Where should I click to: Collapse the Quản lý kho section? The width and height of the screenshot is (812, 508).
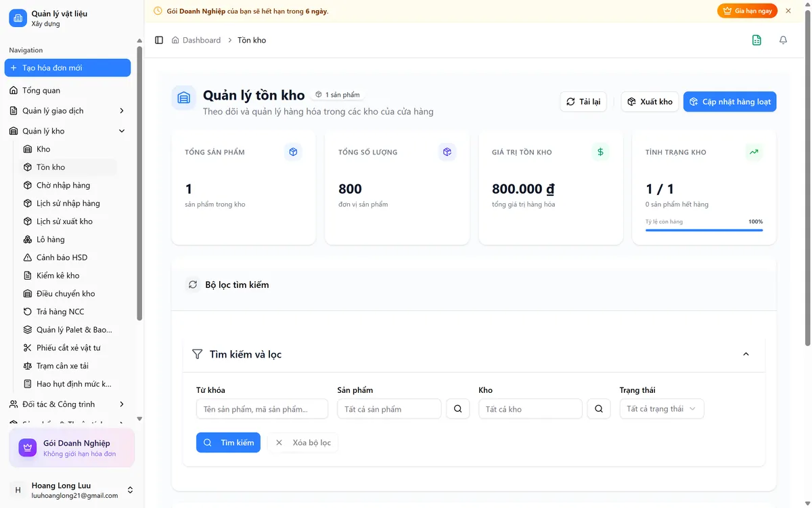pos(122,131)
